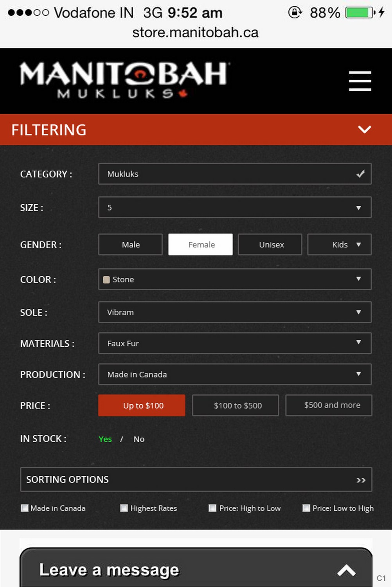Image resolution: width=392 pixels, height=587 pixels.
Task: Open the Size dropdown
Action: 234,207
